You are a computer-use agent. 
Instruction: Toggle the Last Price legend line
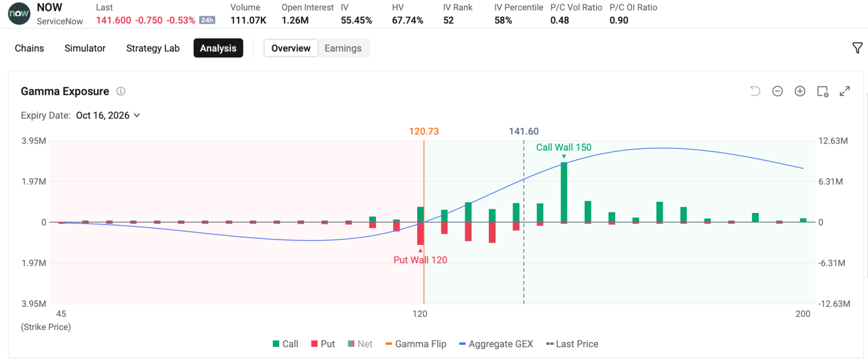click(572, 344)
